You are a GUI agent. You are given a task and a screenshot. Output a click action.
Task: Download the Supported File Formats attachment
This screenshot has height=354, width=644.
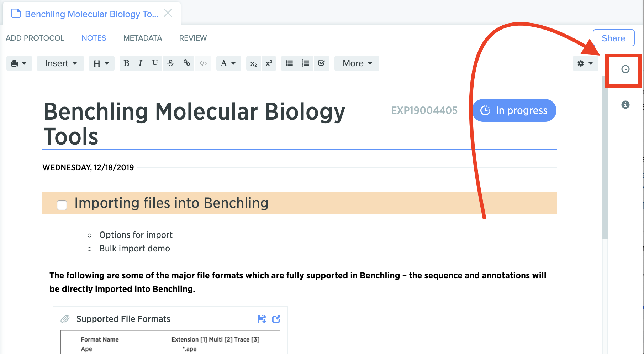[262, 319]
